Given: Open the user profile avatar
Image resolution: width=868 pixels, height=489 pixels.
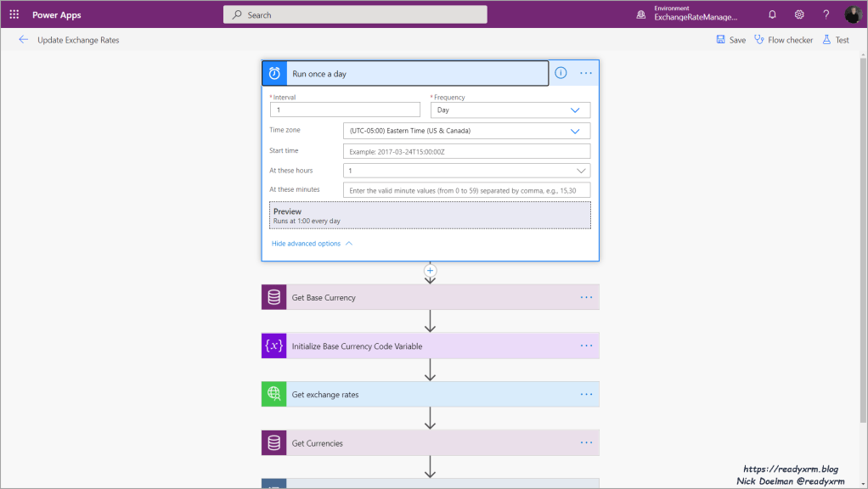Looking at the screenshot, I should click(x=853, y=14).
